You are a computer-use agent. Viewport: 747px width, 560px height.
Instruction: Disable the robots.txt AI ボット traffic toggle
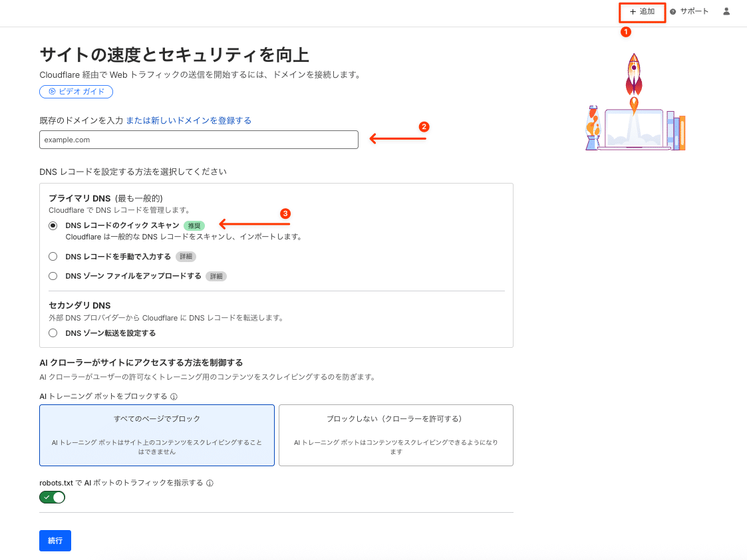(x=52, y=497)
